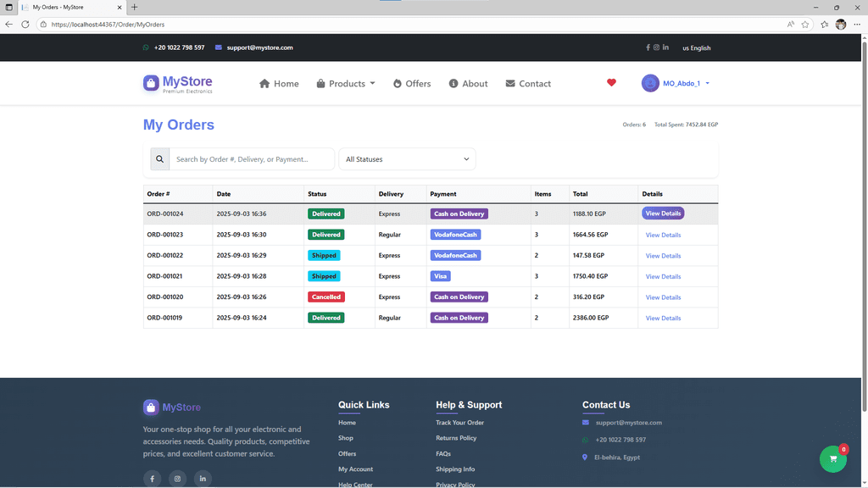The height and width of the screenshot is (488, 868).
Task: Click Track Your Order footer link
Action: click(x=459, y=423)
